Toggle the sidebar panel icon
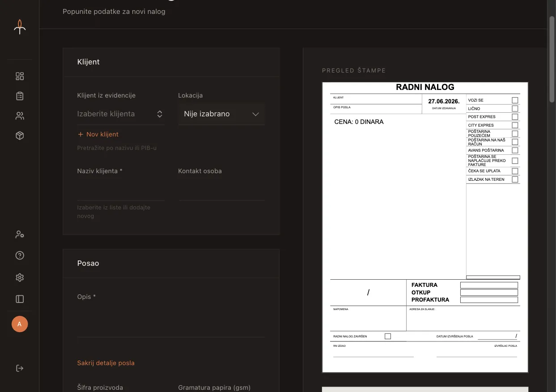Image resolution: width=556 pixels, height=392 pixels. coord(20,299)
